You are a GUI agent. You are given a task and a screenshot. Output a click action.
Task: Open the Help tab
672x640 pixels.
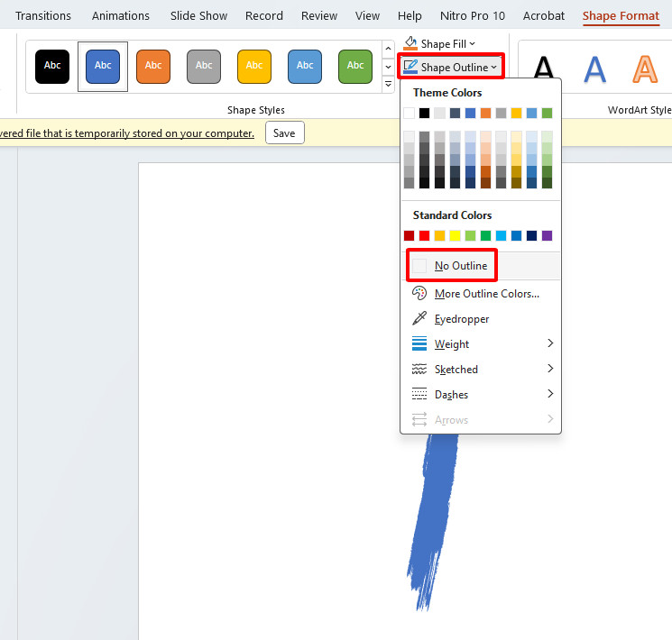pyautogui.click(x=410, y=16)
